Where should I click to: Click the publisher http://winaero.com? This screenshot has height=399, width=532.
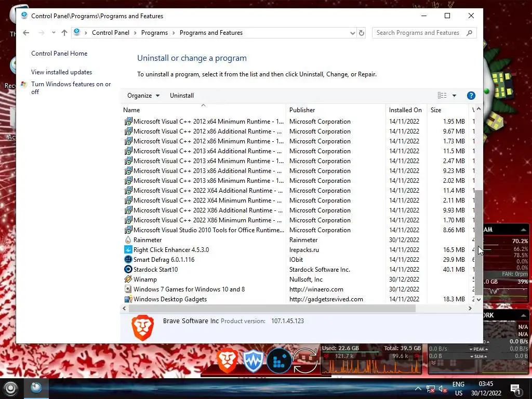pos(316,289)
